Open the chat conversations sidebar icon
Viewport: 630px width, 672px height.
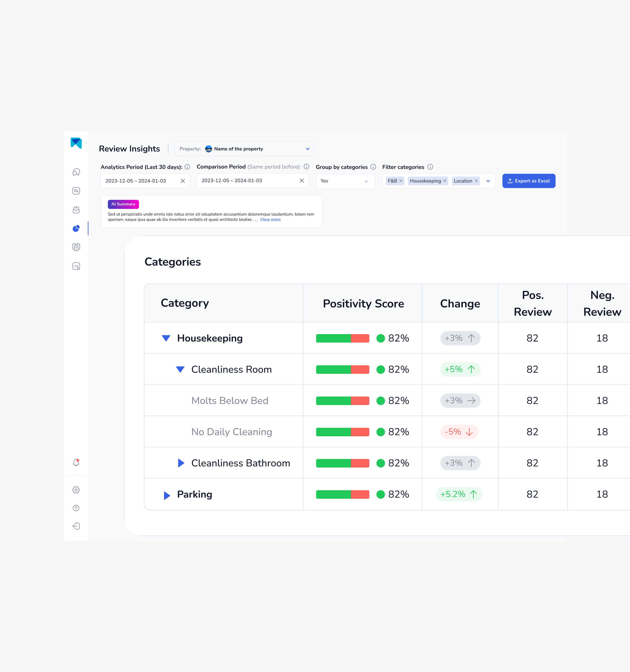(76, 172)
